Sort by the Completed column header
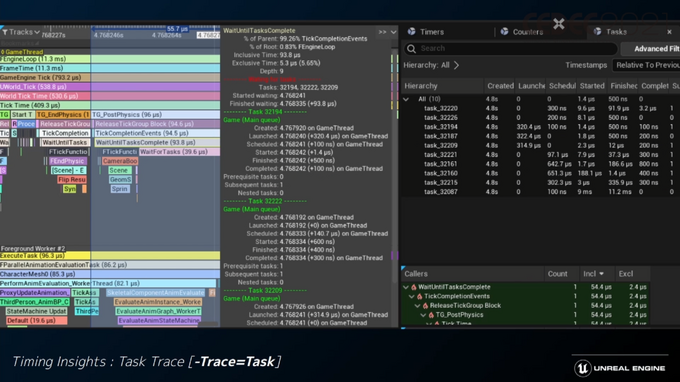The width and height of the screenshot is (680, 382). (x=654, y=86)
